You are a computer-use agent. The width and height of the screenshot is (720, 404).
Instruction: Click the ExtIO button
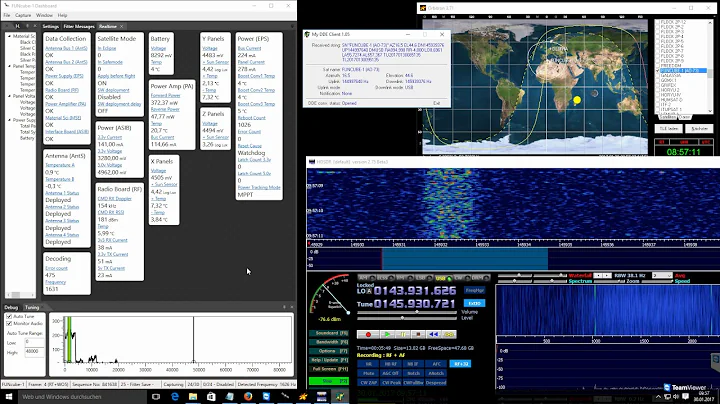(x=474, y=303)
